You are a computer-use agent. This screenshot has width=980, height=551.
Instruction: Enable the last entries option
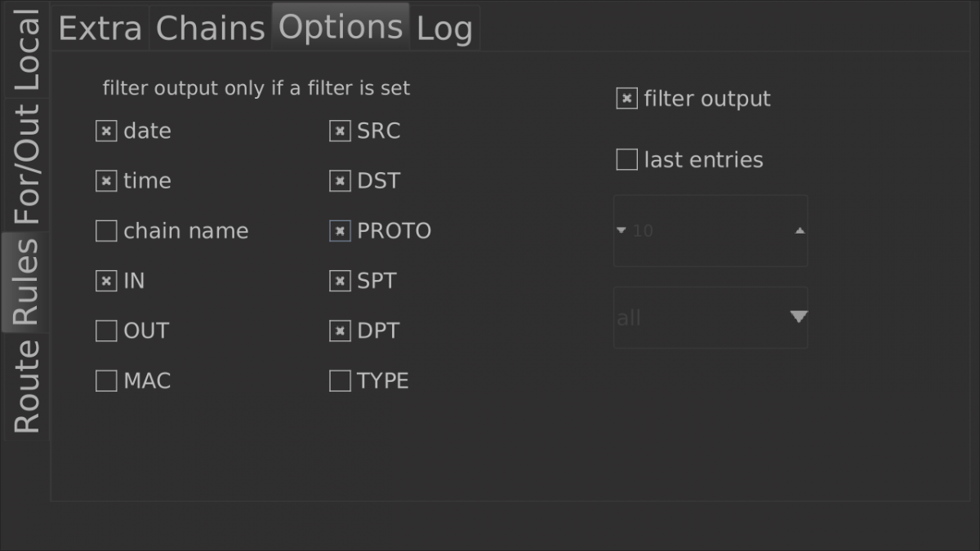[626, 160]
